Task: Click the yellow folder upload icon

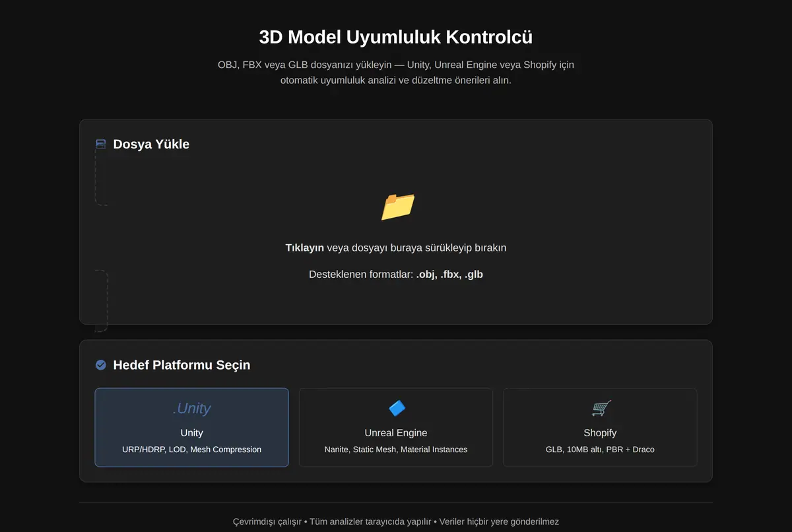Action: click(398, 207)
